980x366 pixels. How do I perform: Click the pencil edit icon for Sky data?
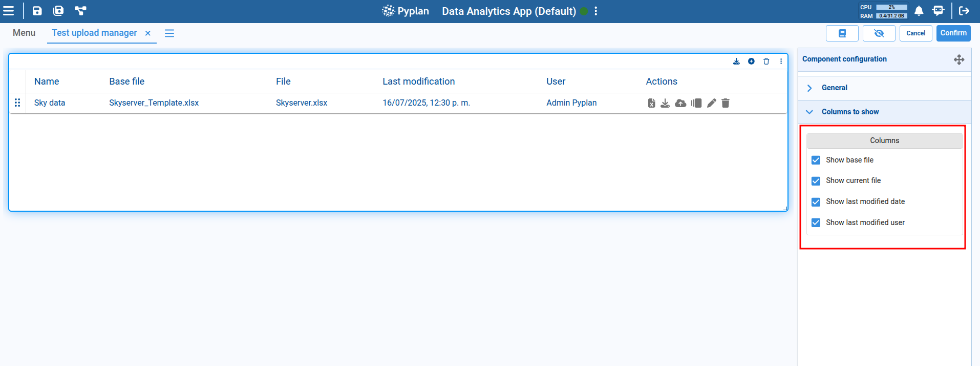(711, 103)
